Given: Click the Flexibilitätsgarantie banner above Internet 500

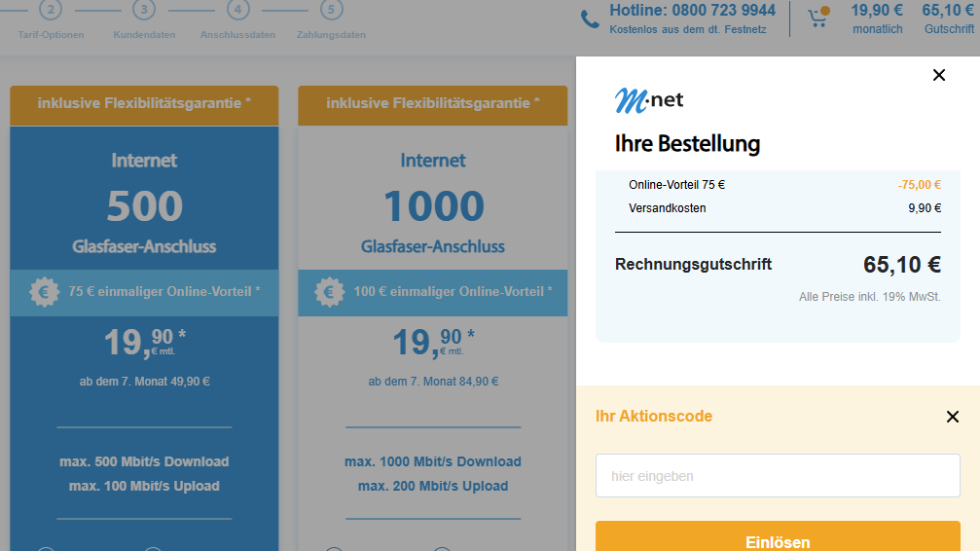Looking at the screenshot, I should tap(144, 104).
